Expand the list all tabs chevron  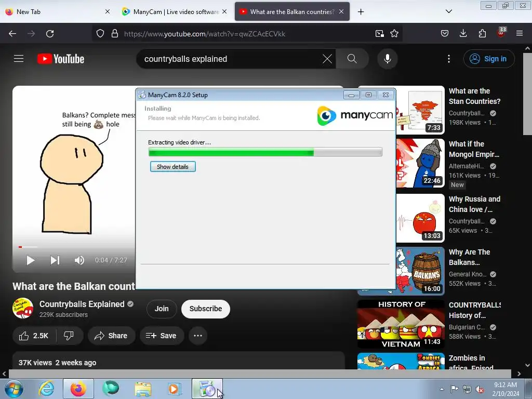448,11
